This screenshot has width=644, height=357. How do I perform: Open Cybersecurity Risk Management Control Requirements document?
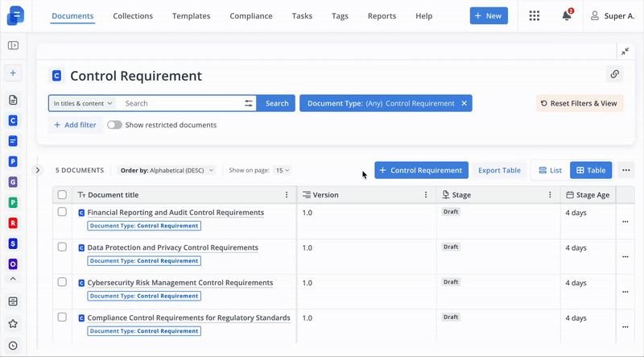click(180, 283)
